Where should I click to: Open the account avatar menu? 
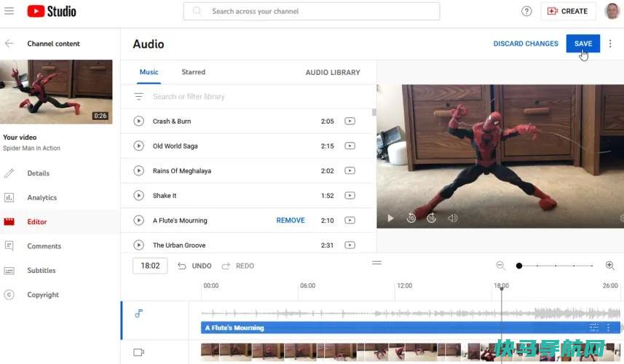tap(612, 11)
